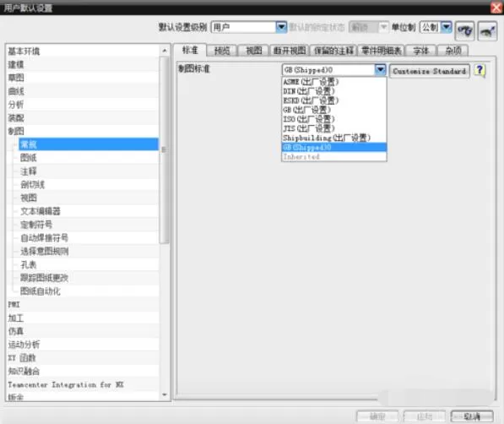
Task: Select Shipbuilding (出厂设置) from list
Action: pyautogui.click(x=334, y=138)
